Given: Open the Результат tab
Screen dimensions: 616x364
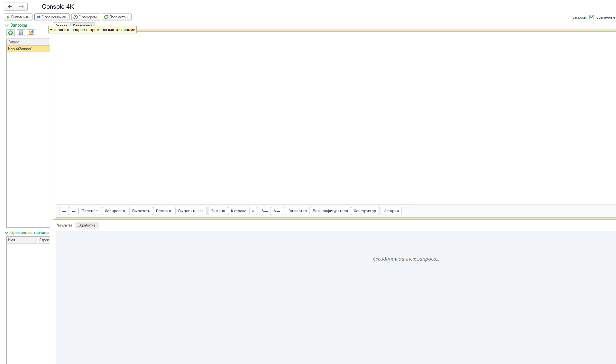Looking at the screenshot, I should [64, 225].
